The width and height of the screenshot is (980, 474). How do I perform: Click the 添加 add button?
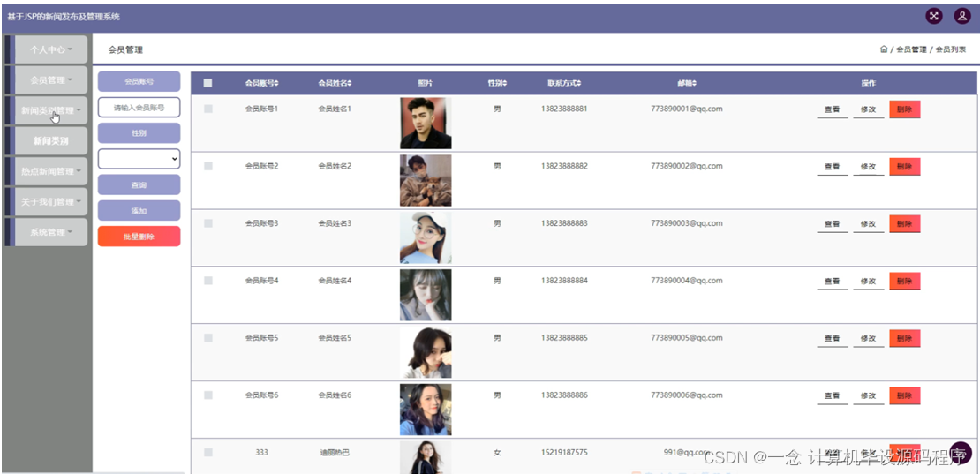tap(139, 210)
